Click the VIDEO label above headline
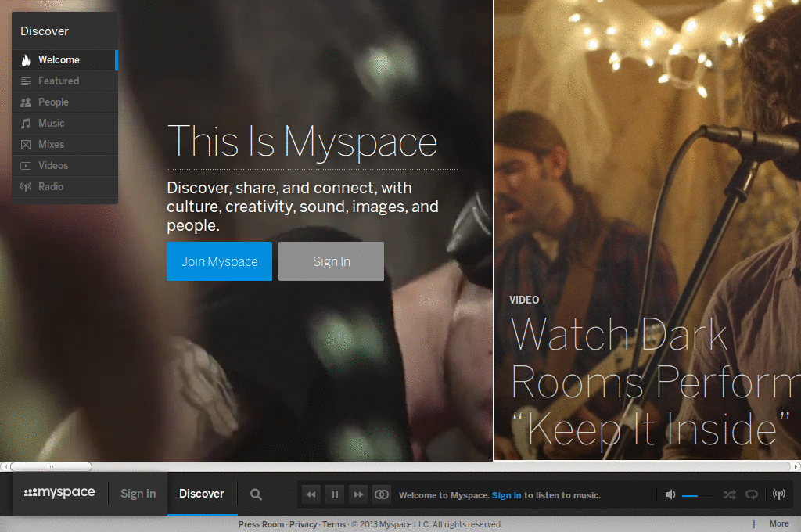 (524, 300)
